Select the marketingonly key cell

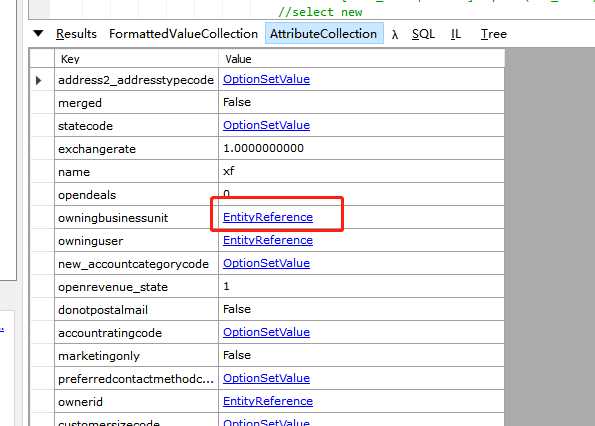[137, 356]
